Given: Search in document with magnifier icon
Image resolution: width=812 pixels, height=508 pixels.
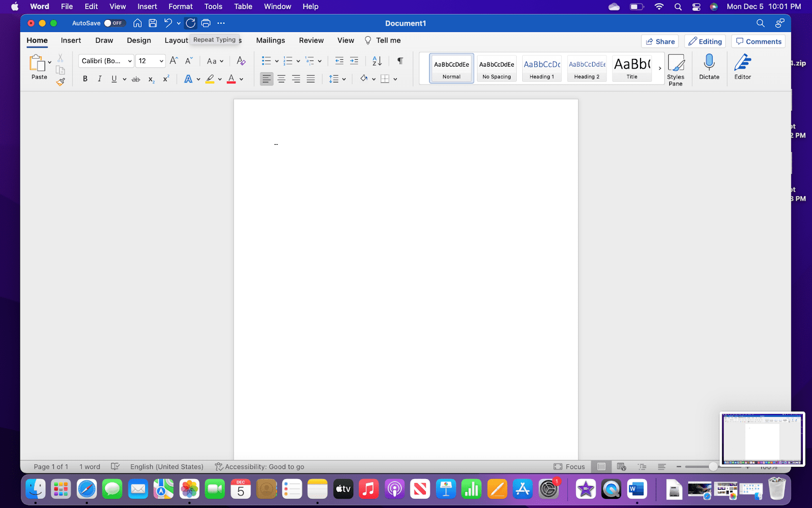Looking at the screenshot, I should [760, 23].
